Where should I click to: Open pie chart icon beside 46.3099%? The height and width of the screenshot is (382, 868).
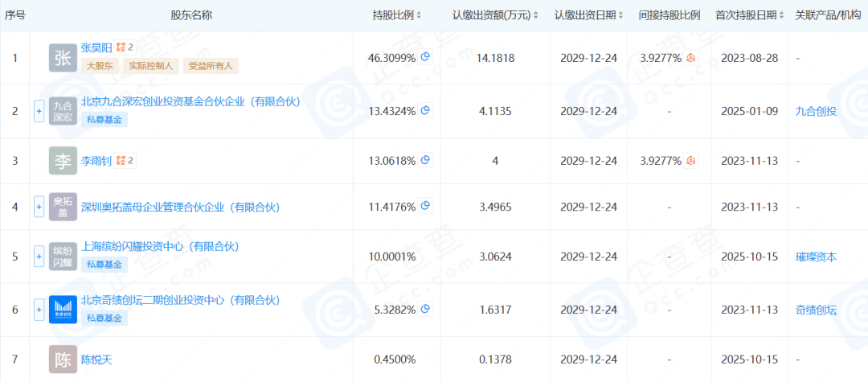(x=425, y=56)
